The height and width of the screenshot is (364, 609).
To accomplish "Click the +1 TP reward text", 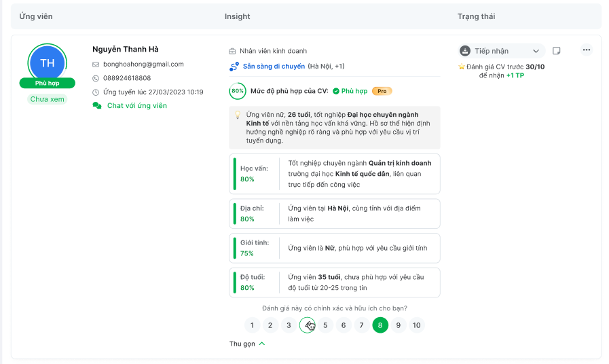I will pyautogui.click(x=515, y=76).
